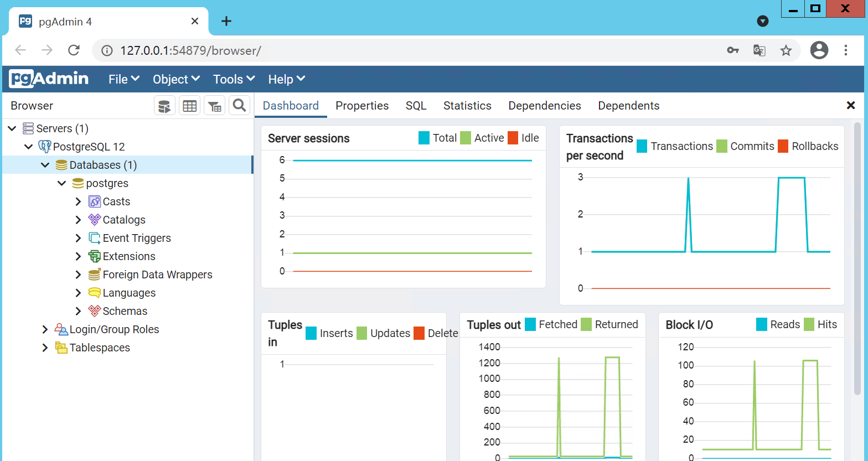Switch to the Dependents tab
The width and height of the screenshot is (868, 461).
(x=629, y=106)
